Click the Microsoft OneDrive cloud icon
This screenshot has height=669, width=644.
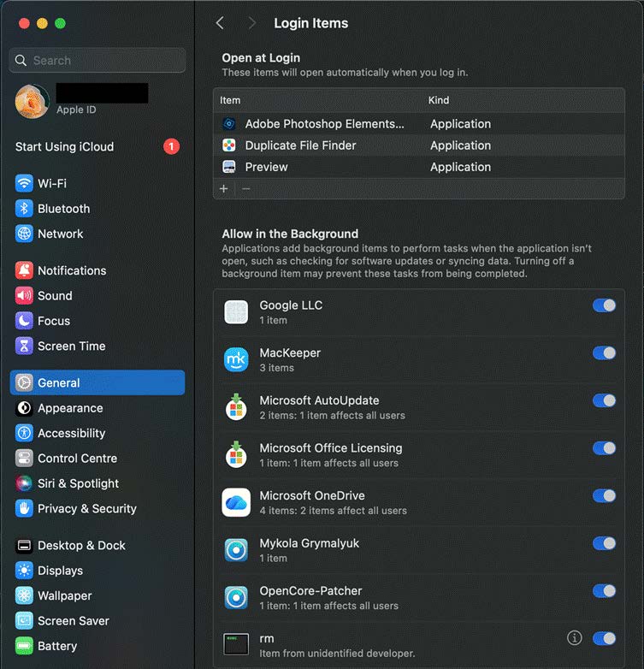(x=236, y=502)
